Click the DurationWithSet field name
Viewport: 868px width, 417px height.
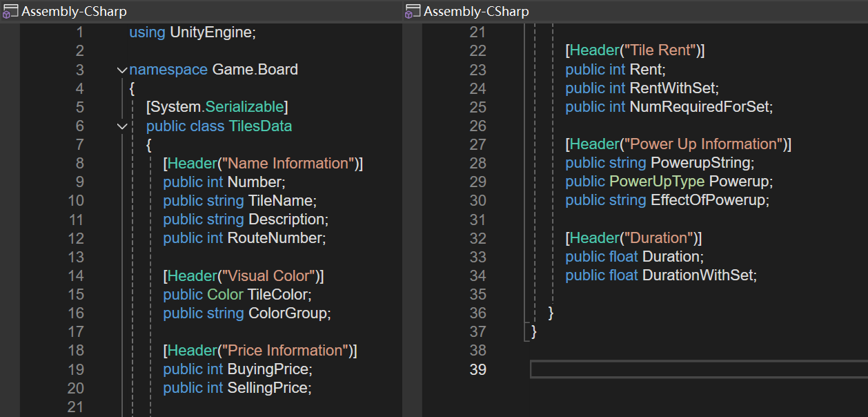coord(698,275)
